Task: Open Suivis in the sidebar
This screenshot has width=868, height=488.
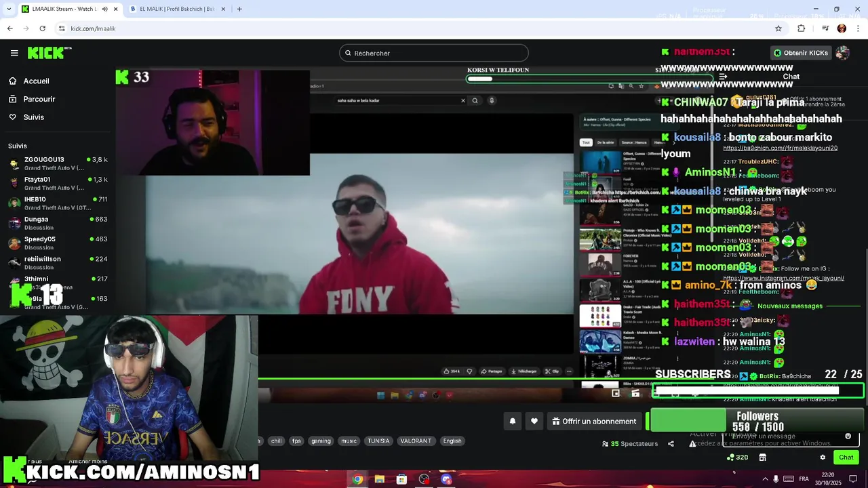Action: (26, 117)
